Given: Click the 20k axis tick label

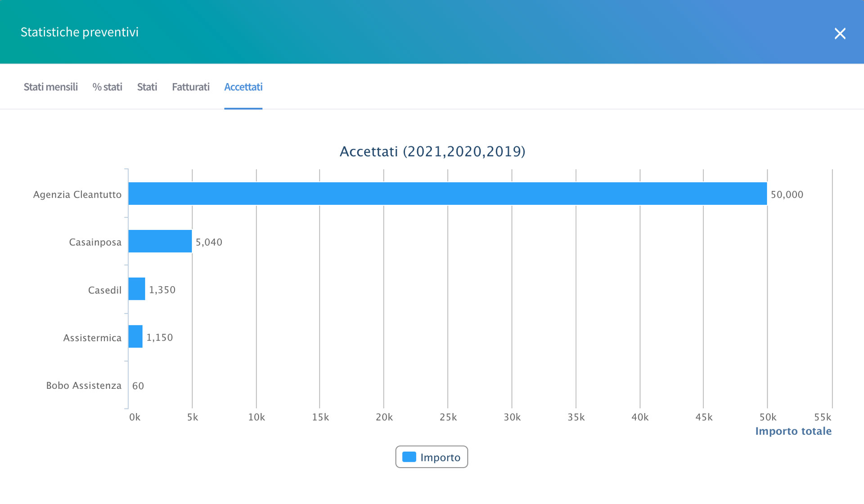Looking at the screenshot, I should coord(384,417).
